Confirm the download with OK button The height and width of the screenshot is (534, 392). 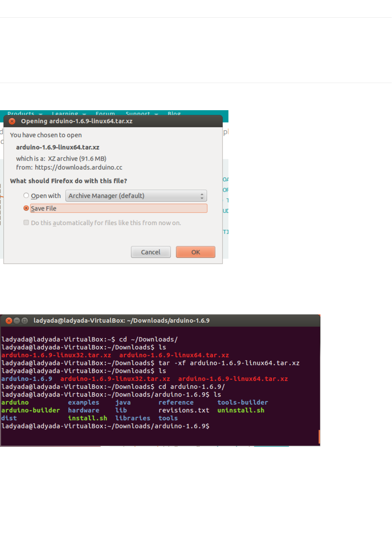195,252
